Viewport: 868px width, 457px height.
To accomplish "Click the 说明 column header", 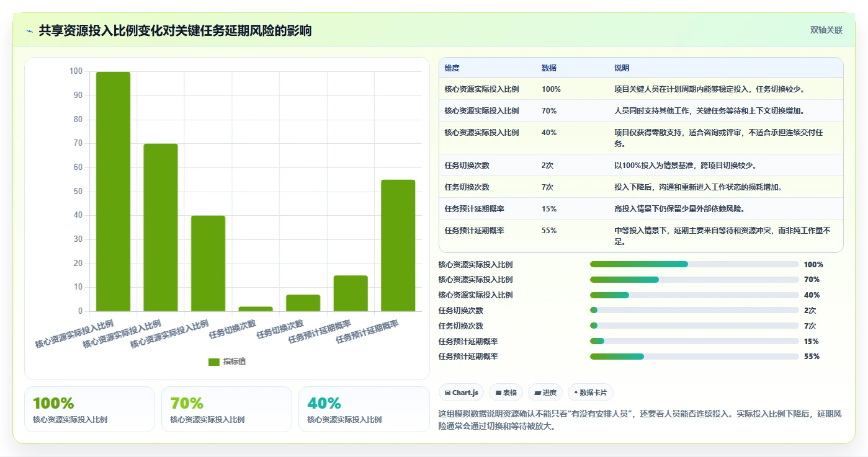I will point(622,68).
